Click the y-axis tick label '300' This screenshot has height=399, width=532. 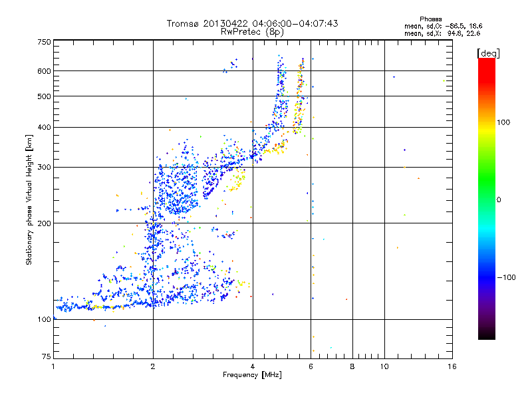coord(44,168)
